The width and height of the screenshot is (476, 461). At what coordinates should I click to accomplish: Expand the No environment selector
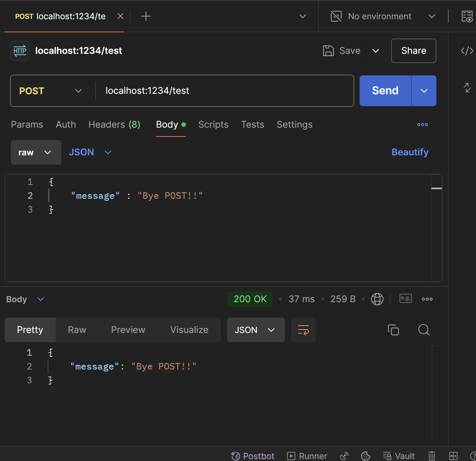383,17
